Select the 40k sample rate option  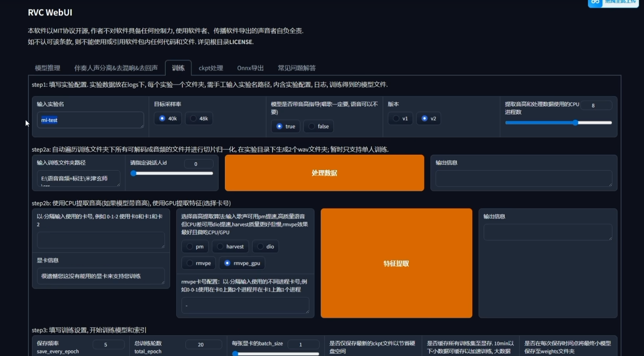click(167, 118)
